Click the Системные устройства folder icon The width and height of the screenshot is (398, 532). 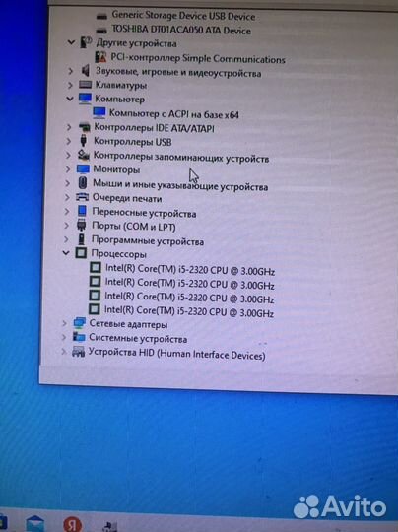[79, 337]
